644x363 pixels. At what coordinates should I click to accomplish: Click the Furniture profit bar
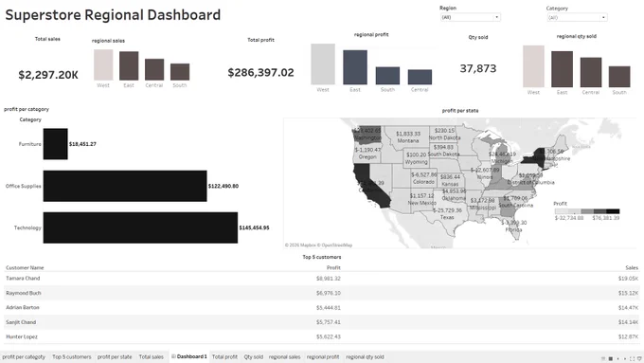click(56, 144)
